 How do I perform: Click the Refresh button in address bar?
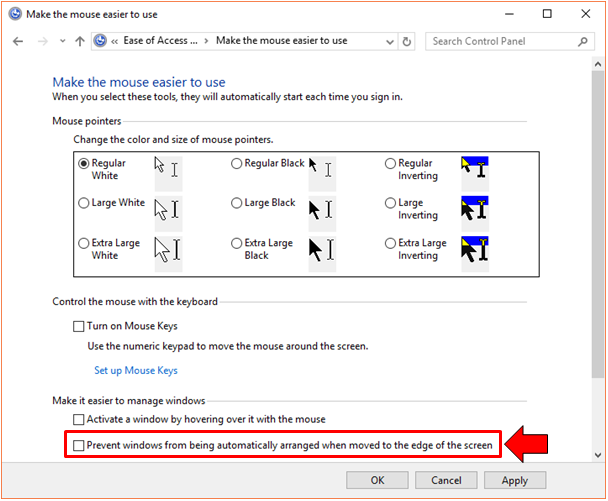click(406, 41)
